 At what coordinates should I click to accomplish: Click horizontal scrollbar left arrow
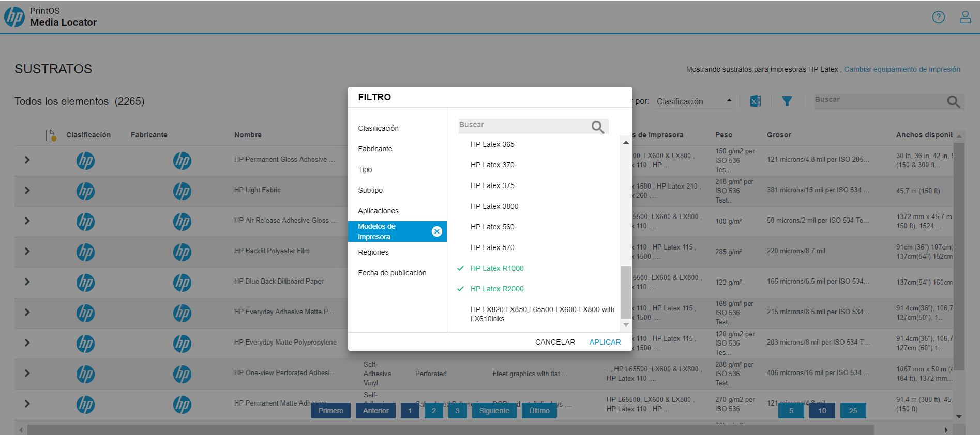[x=21, y=430]
